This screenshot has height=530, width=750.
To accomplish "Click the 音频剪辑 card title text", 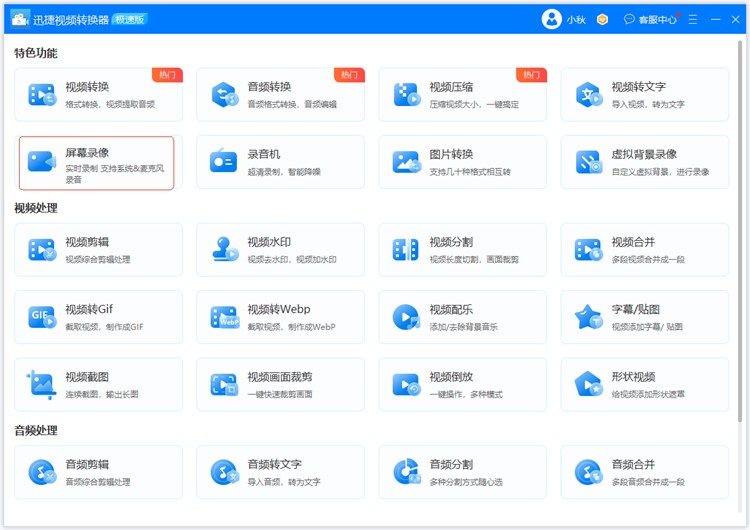I will [x=87, y=464].
